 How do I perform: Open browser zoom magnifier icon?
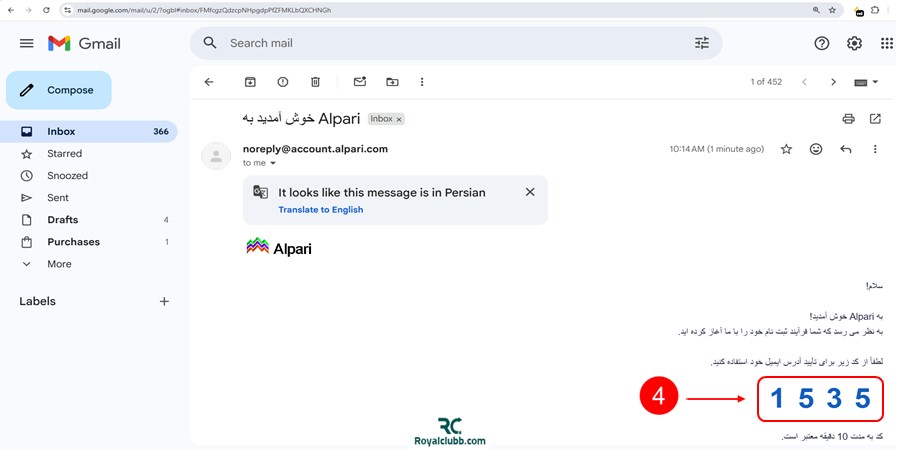816,10
